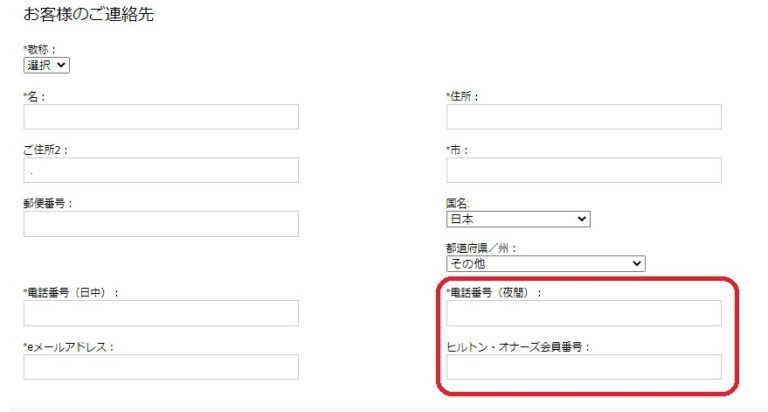Click the 電話番号（夜間） evening phone field
This screenshot has width=768, height=412.
(x=583, y=313)
